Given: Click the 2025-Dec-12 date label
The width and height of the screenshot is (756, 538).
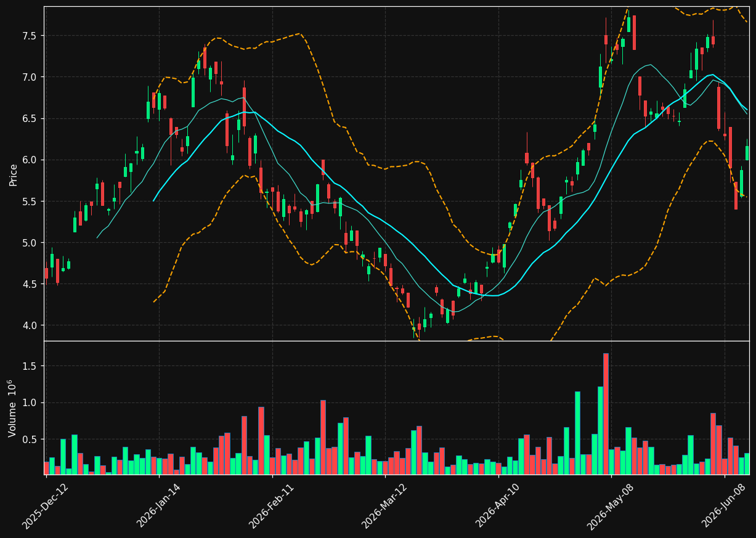Looking at the screenshot, I should point(45,505).
